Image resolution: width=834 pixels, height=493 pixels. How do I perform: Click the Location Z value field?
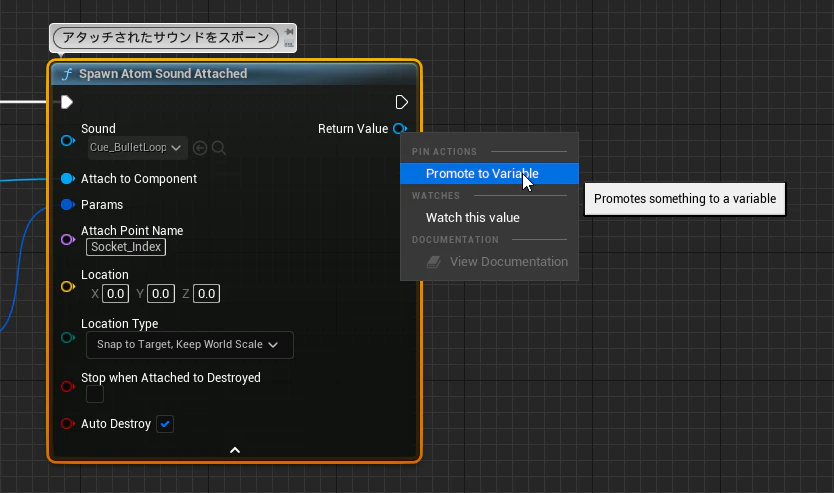pos(206,294)
